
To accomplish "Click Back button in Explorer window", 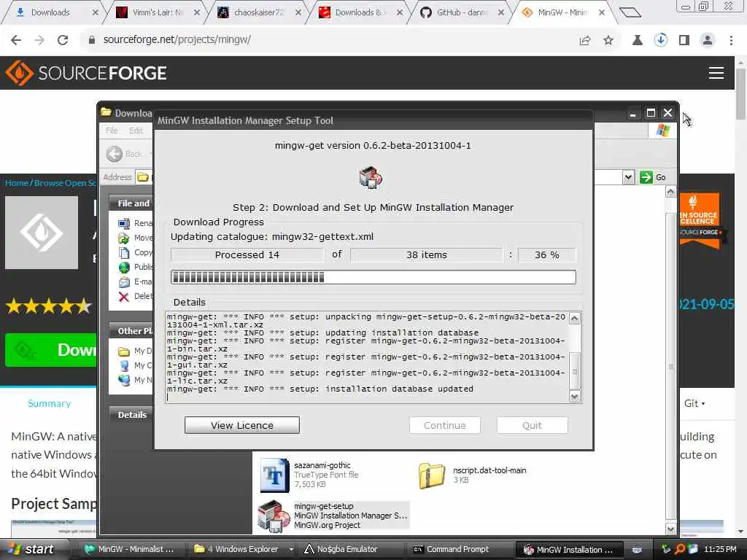I will (x=124, y=154).
